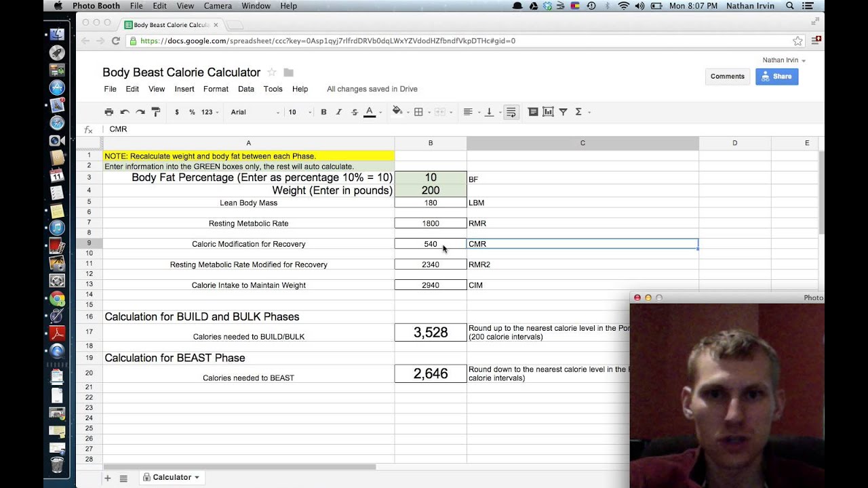Open the Insert menu
This screenshot has width=868, height=488.
point(184,89)
